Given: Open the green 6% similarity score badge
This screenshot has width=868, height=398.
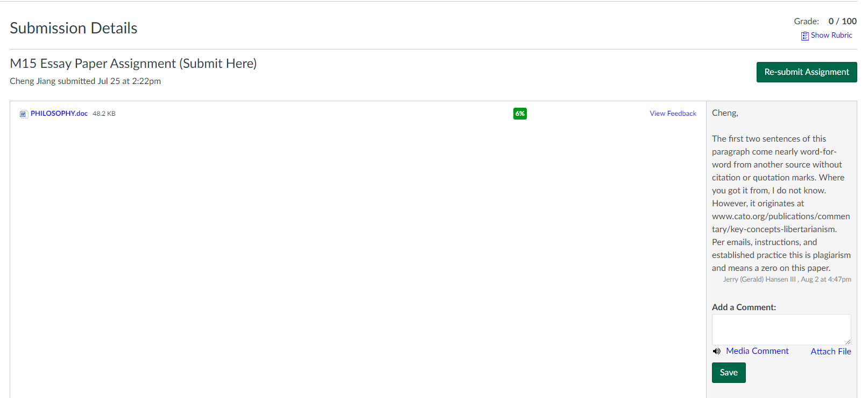Looking at the screenshot, I should (x=520, y=114).
